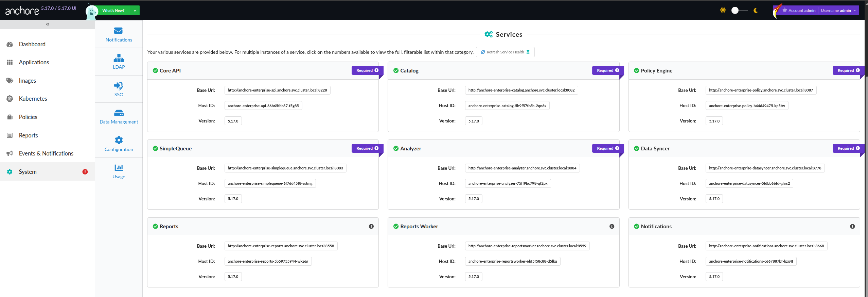
Task: Click the Core API Base Url field
Action: pos(277,90)
